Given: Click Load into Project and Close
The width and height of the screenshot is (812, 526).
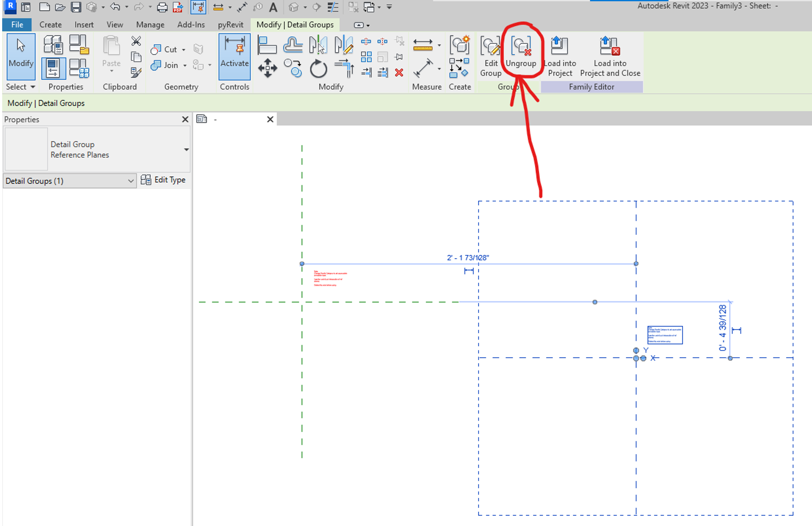Looking at the screenshot, I should coord(610,56).
